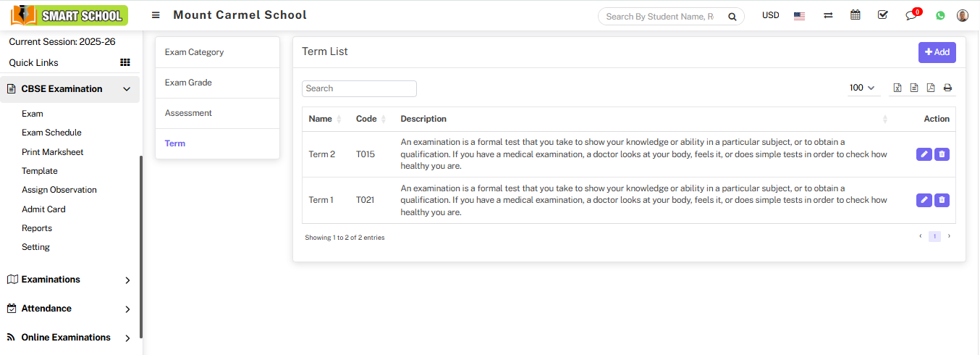
Task: Switch to the Exam Grade tab
Action: tap(188, 83)
